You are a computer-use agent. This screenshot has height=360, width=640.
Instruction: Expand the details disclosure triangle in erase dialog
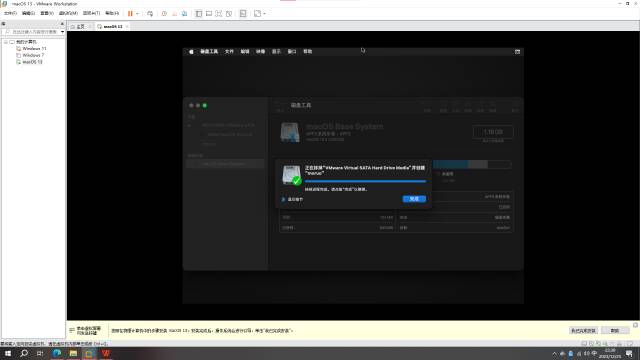pos(283,199)
